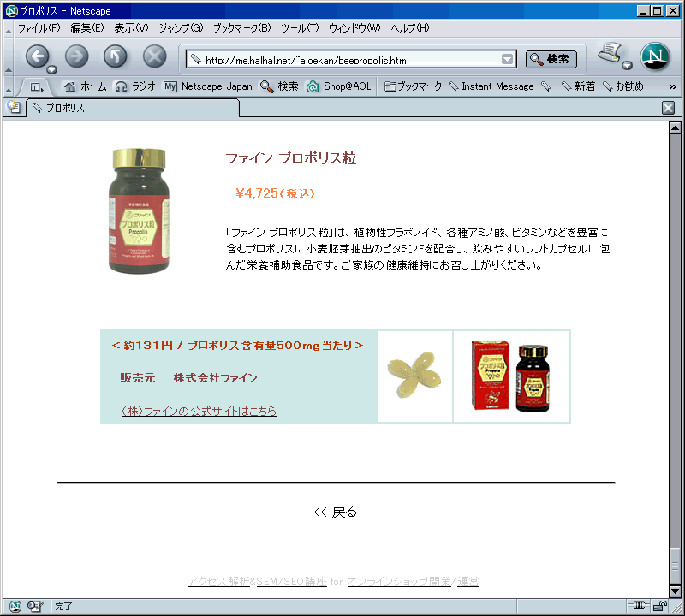Select the プロポリス tab
Image resolution: width=685 pixels, height=616 pixels.
133,108
